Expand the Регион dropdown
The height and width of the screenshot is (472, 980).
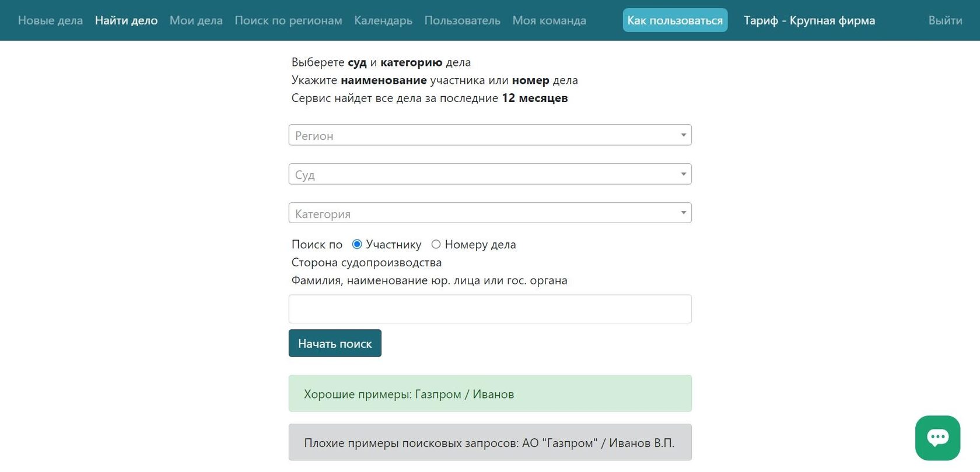490,135
